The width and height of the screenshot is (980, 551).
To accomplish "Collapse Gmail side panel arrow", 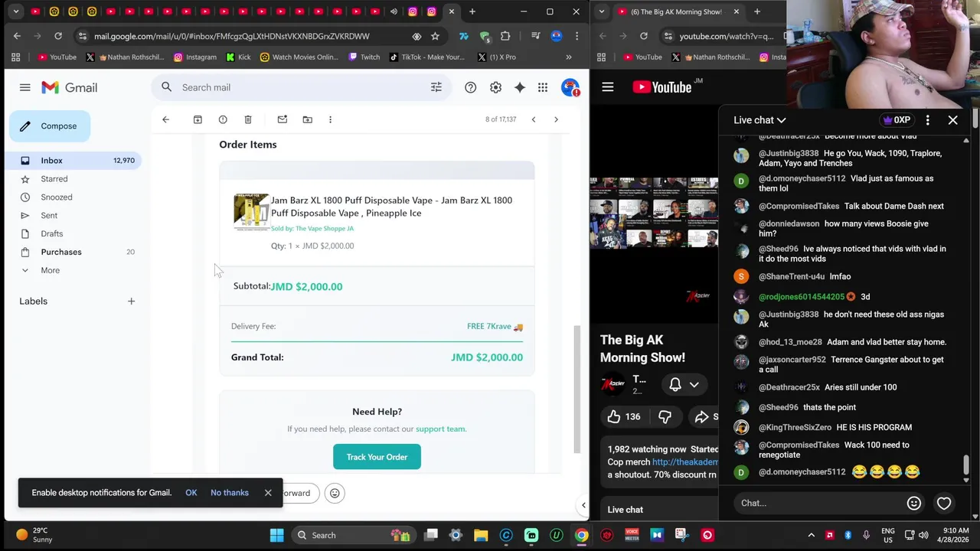I will click(583, 505).
